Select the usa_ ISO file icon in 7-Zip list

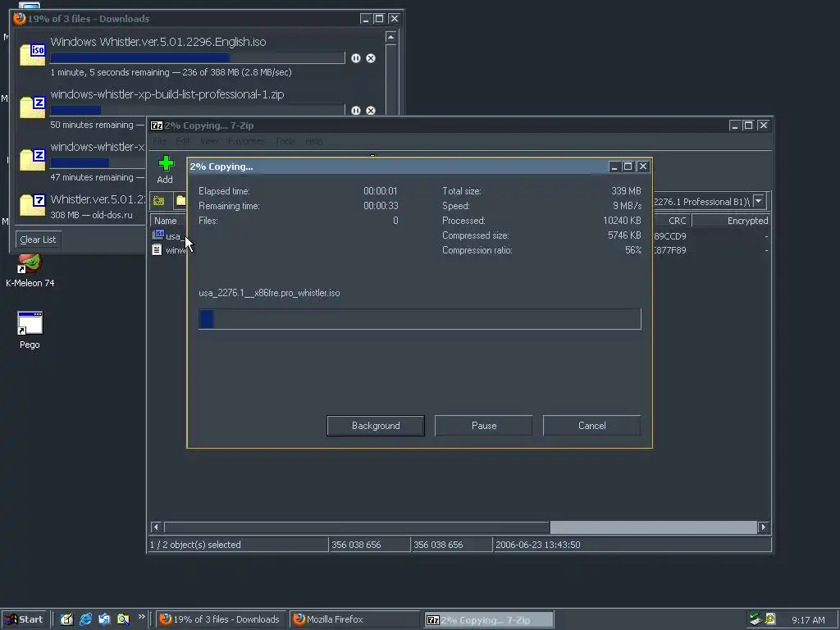tap(158, 235)
